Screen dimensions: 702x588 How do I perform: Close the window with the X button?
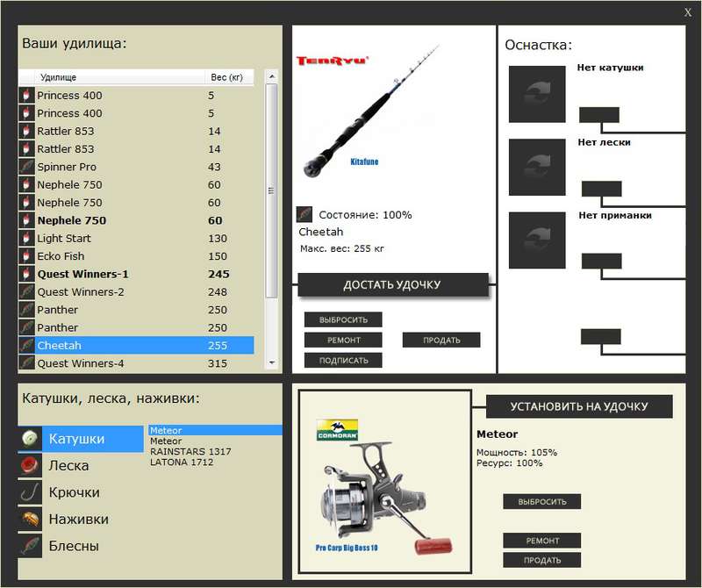[688, 12]
